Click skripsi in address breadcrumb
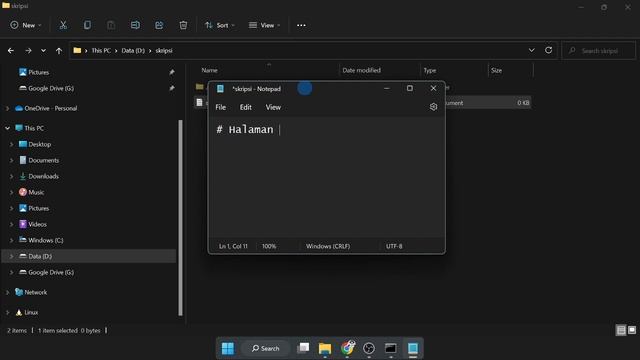The image size is (640, 360). pyautogui.click(x=164, y=51)
